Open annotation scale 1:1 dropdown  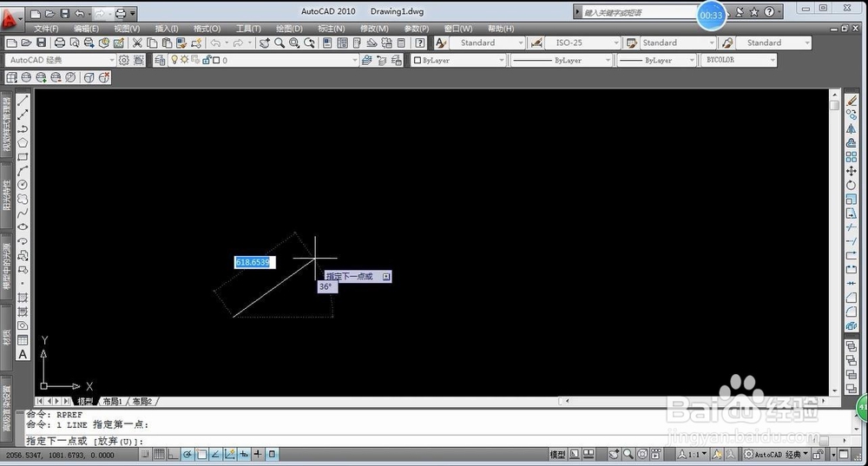click(693, 455)
